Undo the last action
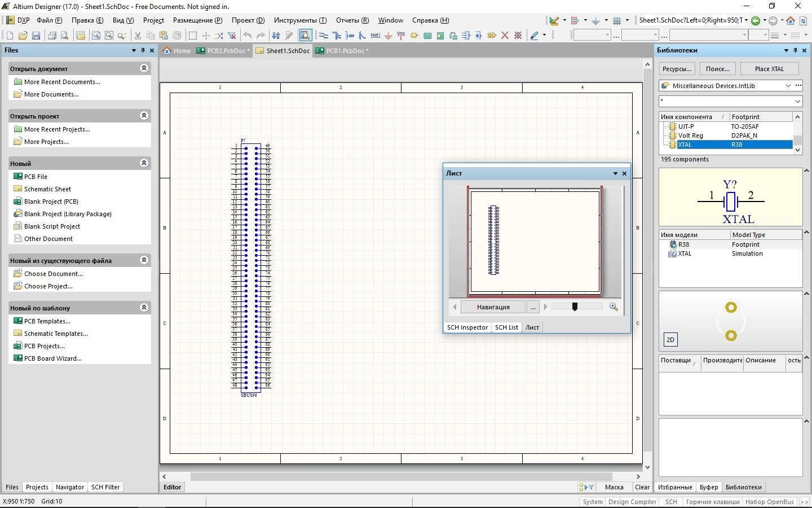The height and width of the screenshot is (508, 812). [247, 36]
